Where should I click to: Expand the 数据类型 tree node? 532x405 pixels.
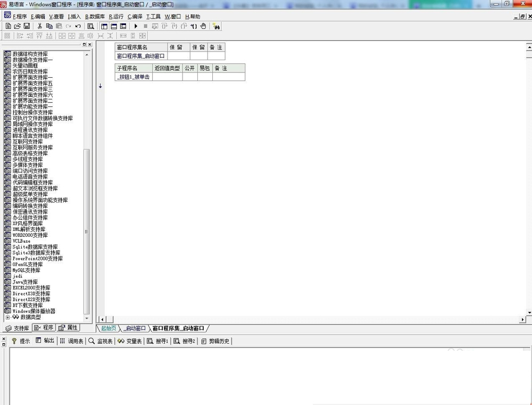click(7, 317)
